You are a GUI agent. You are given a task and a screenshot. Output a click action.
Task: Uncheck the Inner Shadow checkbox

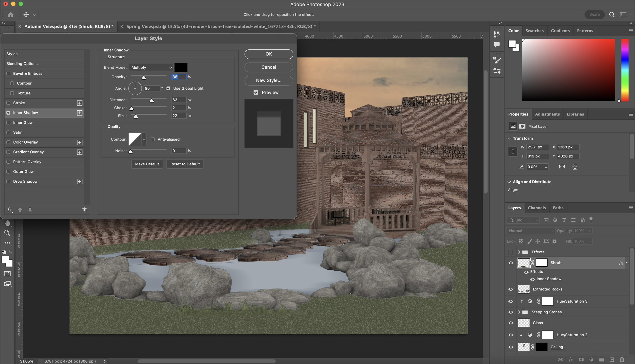tap(8, 113)
